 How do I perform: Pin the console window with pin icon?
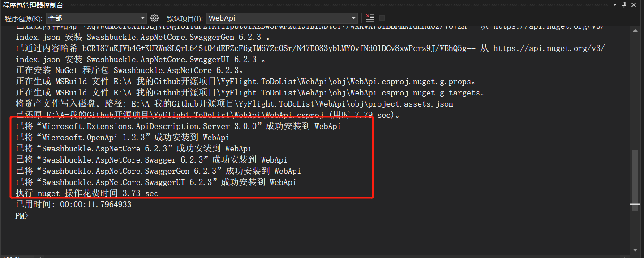point(624,5)
